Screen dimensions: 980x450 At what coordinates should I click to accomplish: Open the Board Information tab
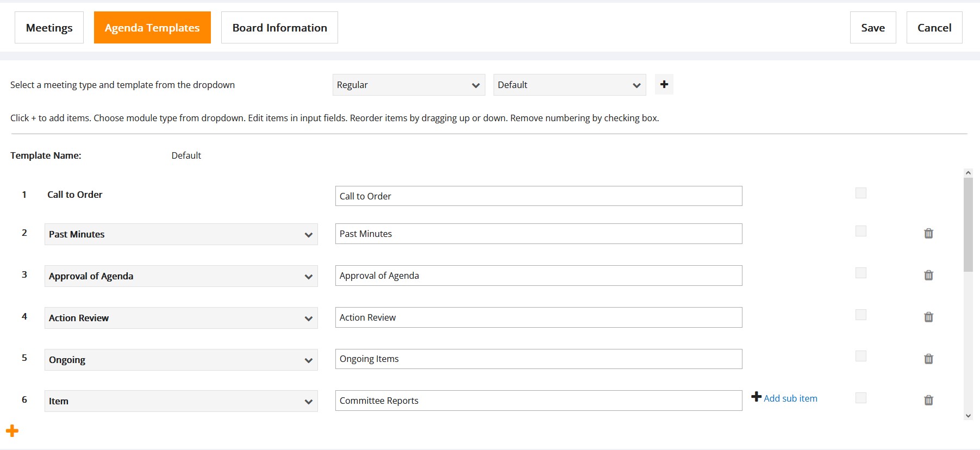(279, 28)
